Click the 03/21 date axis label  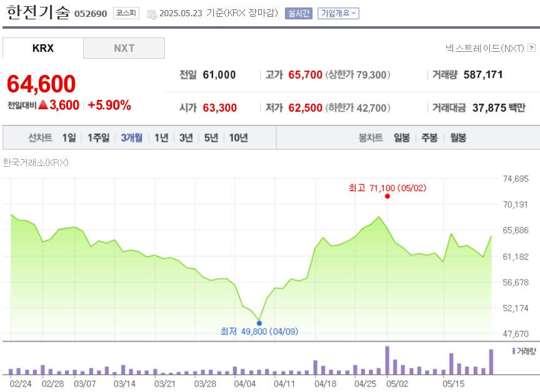[165, 384]
